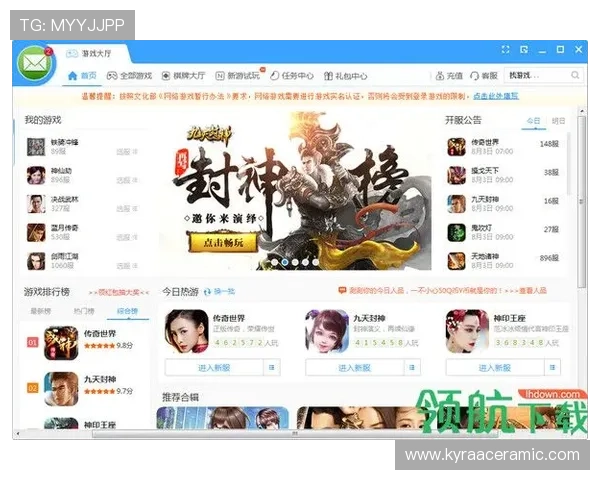Open 全部游戏 all games section

click(129, 76)
